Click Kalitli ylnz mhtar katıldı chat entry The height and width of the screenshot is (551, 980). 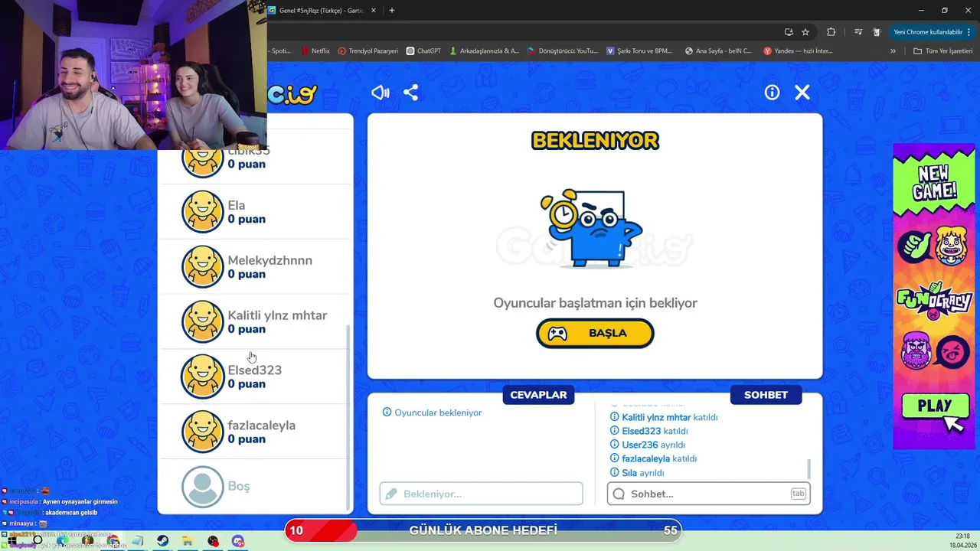click(664, 417)
